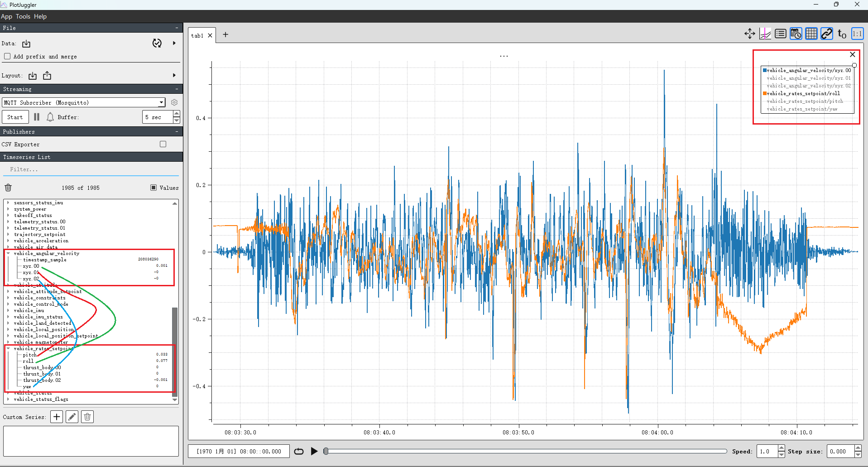Add a new tab with plus

point(225,35)
